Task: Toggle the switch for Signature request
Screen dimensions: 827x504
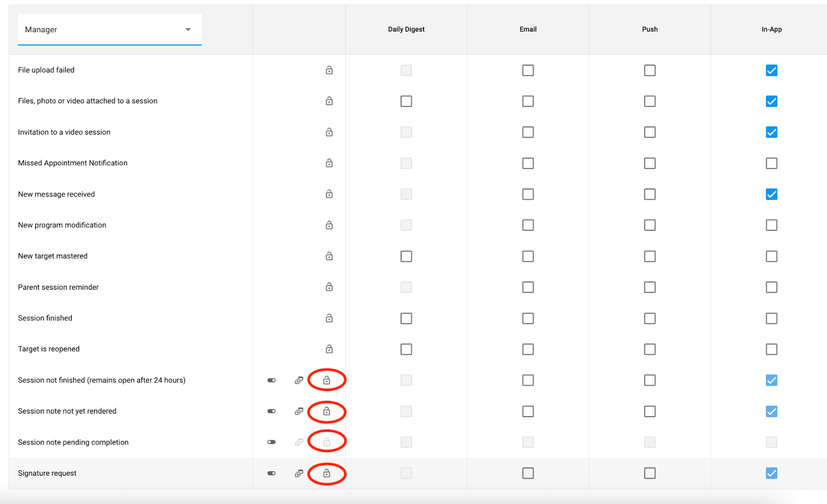Action: point(271,474)
